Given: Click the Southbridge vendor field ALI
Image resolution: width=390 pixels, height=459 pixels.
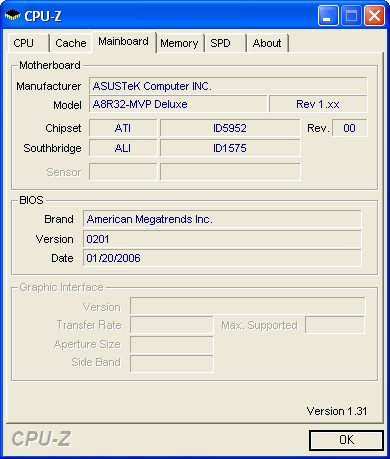Looking at the screenshot, I should [123, 148].
